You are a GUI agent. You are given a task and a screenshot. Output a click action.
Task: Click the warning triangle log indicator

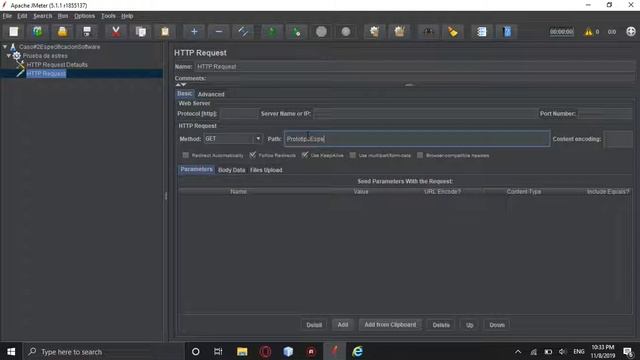588,32
